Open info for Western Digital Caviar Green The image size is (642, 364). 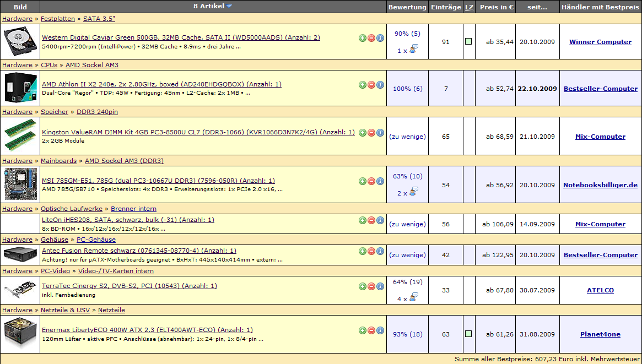pyautogui.click(x=380, y=38)
